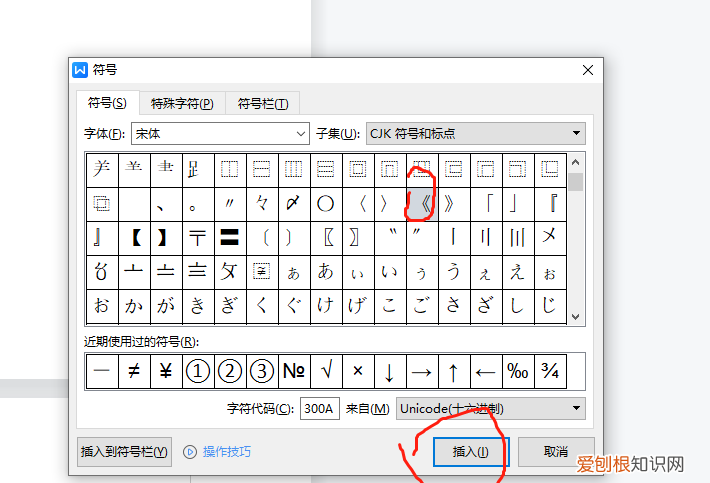The image size is (710, 483).
Task: Select the postal mark 〒 symbol
Action: 198,238
